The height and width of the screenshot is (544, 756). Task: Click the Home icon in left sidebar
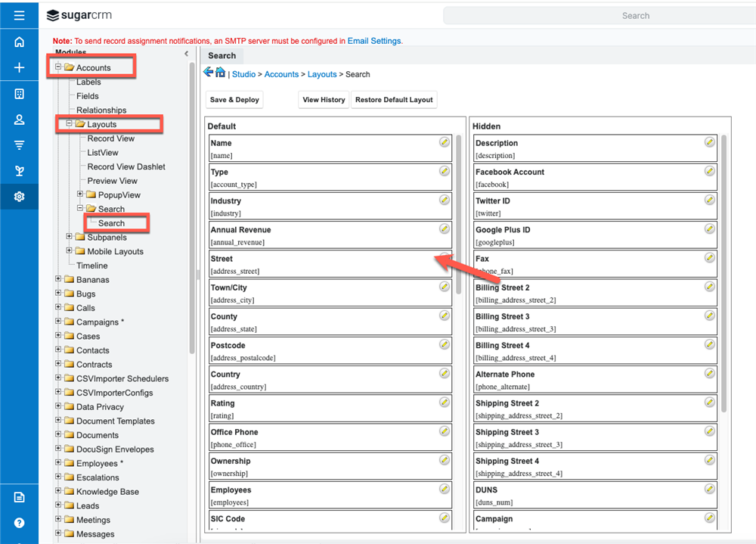point(19,42)
